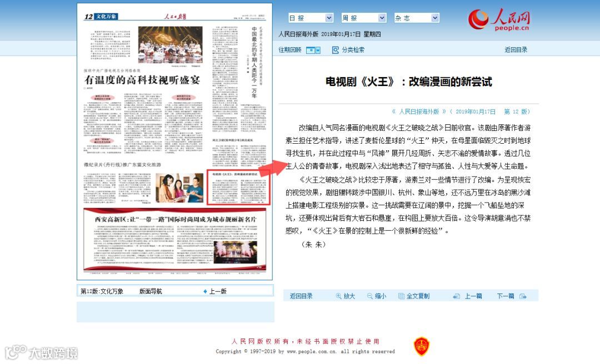
Task: Click the blue diamond icon before 上一版
Action: [205, 291]
